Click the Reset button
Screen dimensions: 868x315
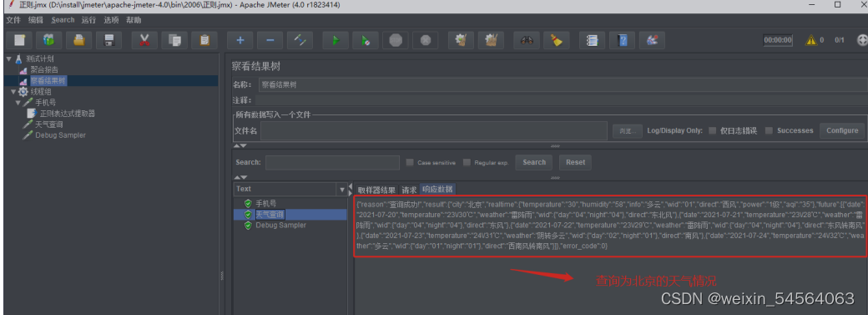[x=575, y=162]
